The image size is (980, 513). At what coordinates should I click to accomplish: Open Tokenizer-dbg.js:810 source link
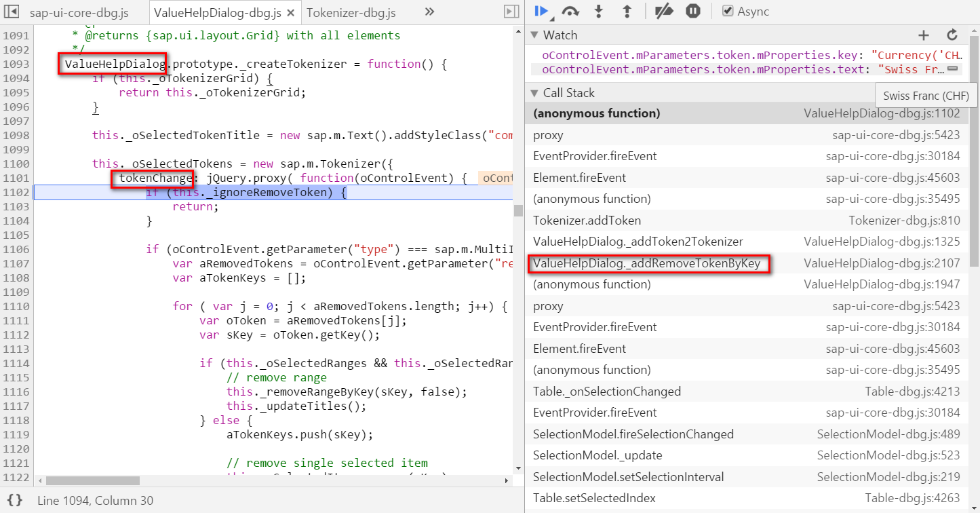(904, 221)
